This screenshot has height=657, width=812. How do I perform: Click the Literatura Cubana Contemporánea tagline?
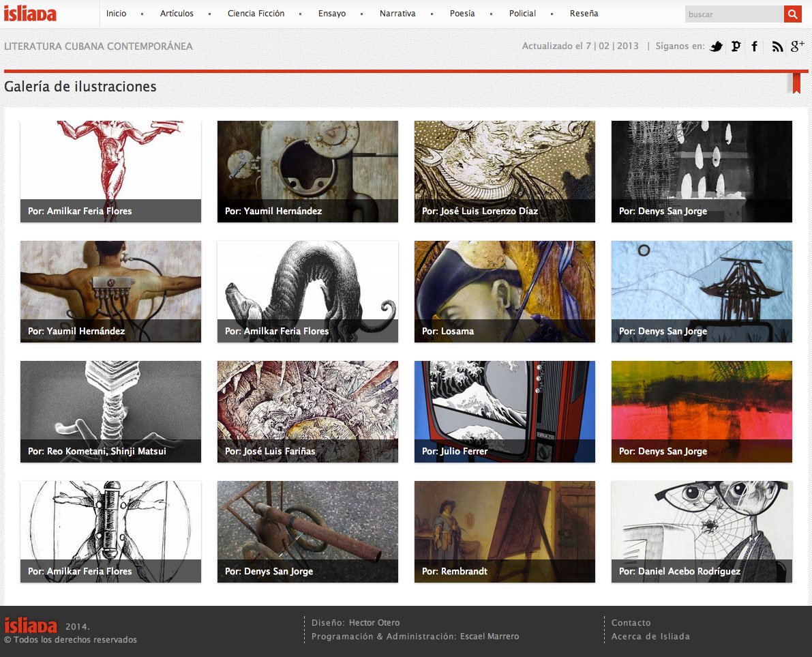pos(98,46)
